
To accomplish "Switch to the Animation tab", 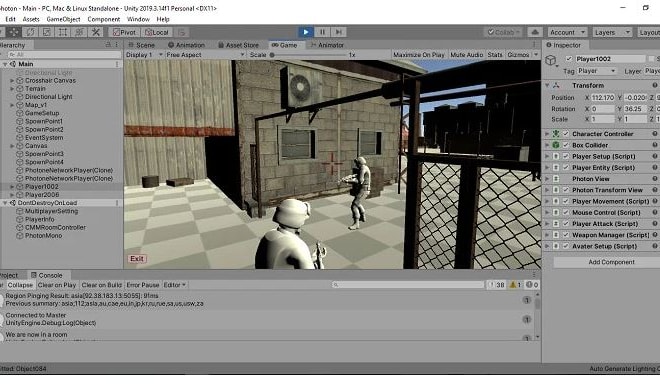I will click(186, 45).
